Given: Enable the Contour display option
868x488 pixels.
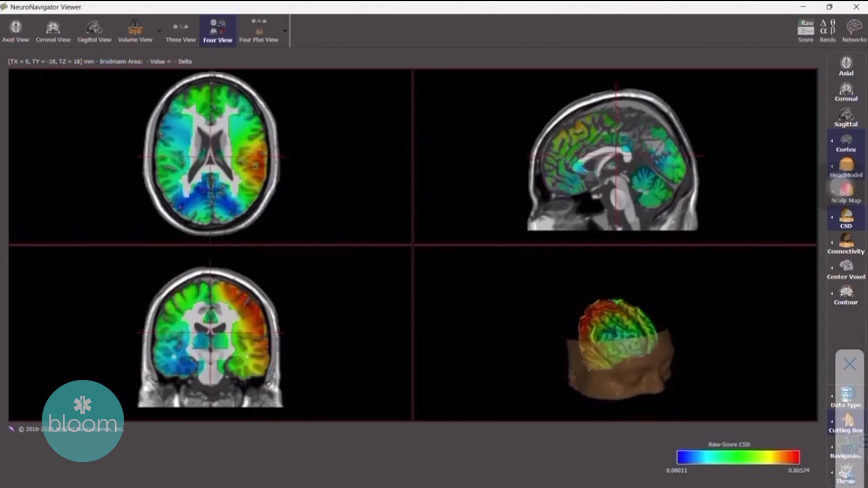Looking at the screenshot, I should pos(845,295).
